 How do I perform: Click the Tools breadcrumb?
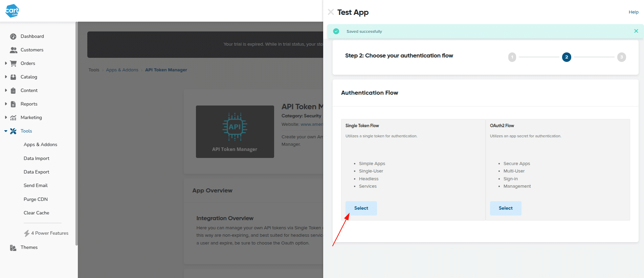[94, 70]
